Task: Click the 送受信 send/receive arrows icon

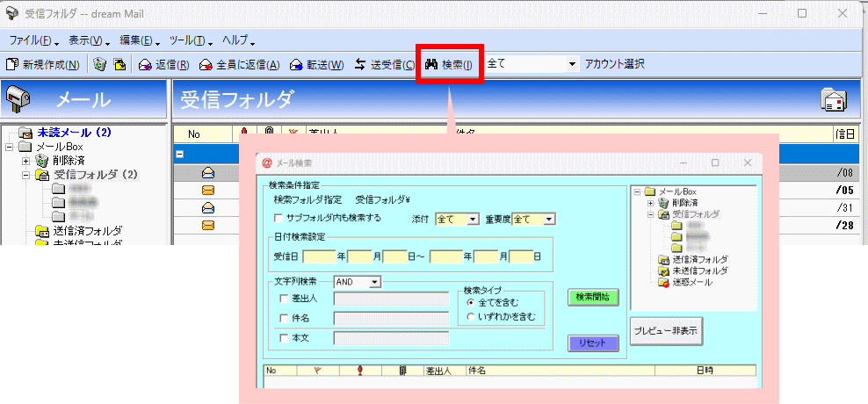Action: (361, 64)
